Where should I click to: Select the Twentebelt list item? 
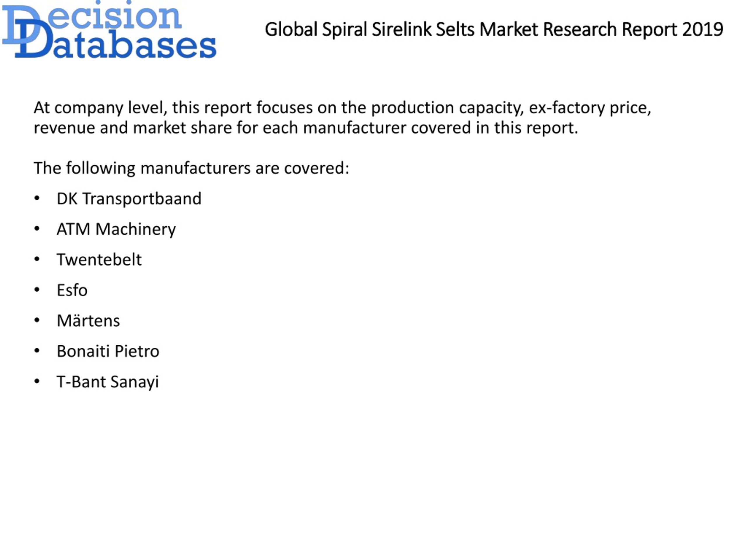tap(99, 260)
